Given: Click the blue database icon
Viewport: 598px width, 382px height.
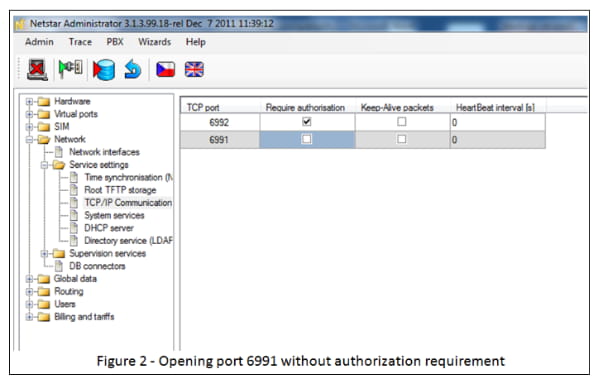Looking at the screenshot, I should coord(104,70).
